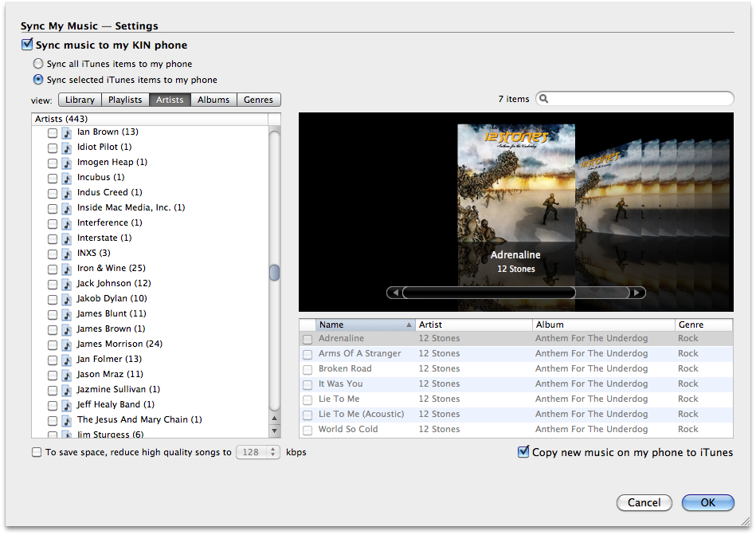756x535 pixels.
Task: Click the Adrenaline album cover artwork
Action: pos(516,183)
